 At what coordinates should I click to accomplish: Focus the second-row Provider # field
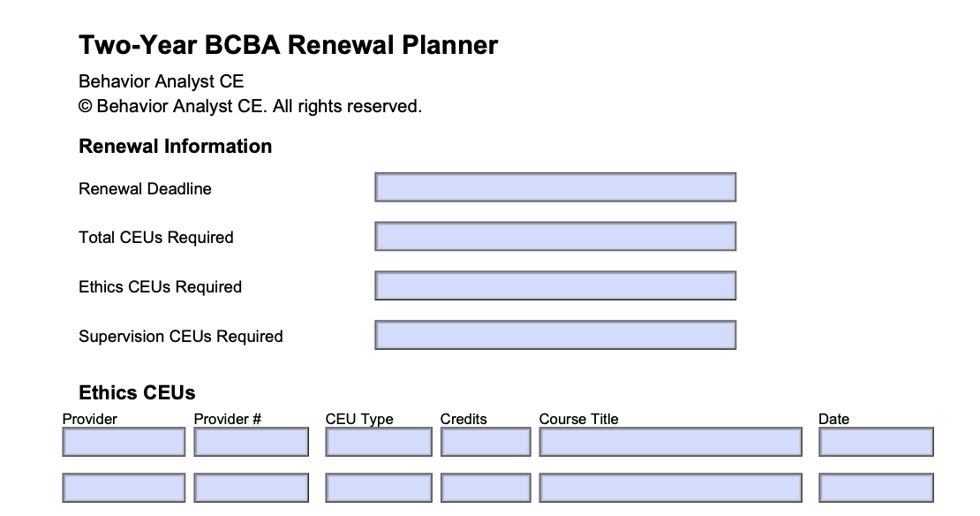(x=252, y=488)
